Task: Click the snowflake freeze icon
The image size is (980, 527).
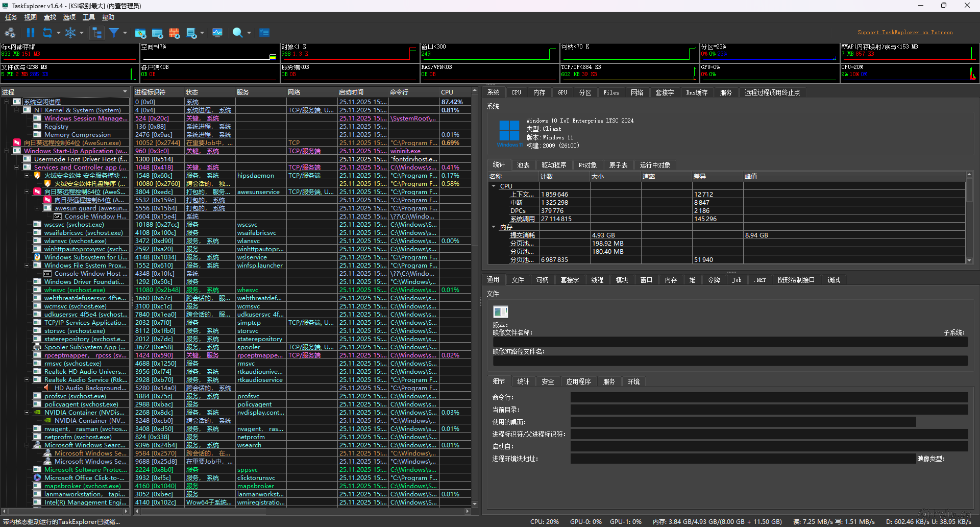Action: [x=70, y=33]
